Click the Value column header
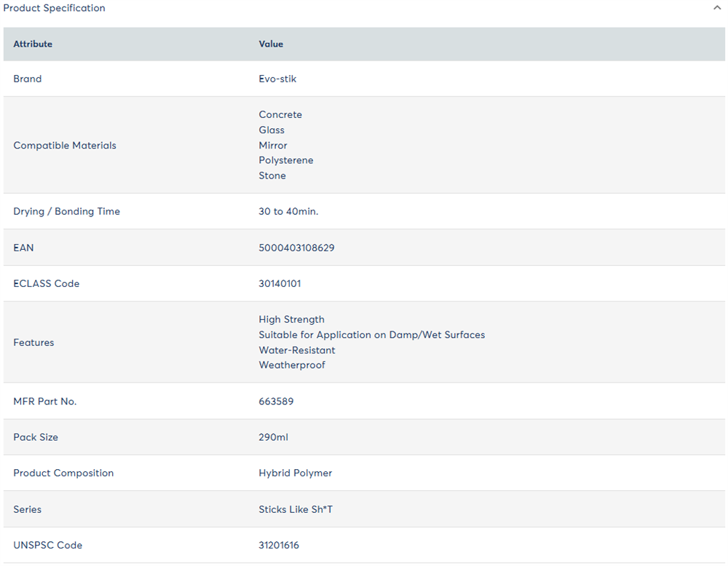 pyautogui.click(x=271, y=44)
